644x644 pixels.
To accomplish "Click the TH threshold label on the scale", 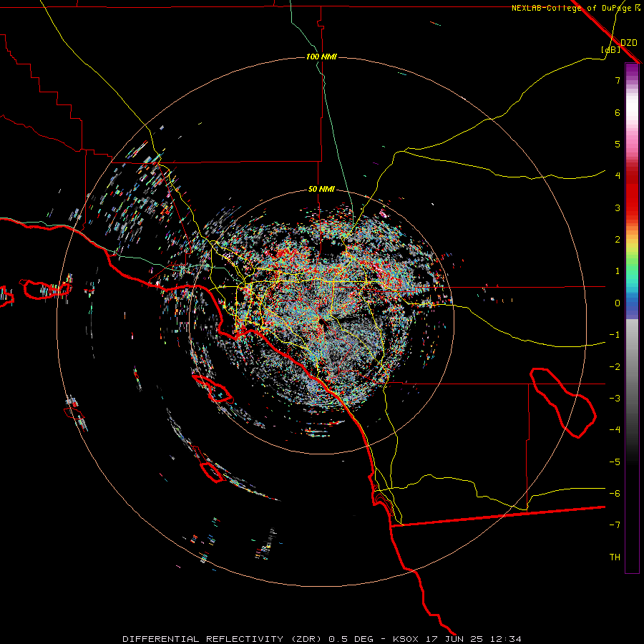I will click(x=615, y=557).
